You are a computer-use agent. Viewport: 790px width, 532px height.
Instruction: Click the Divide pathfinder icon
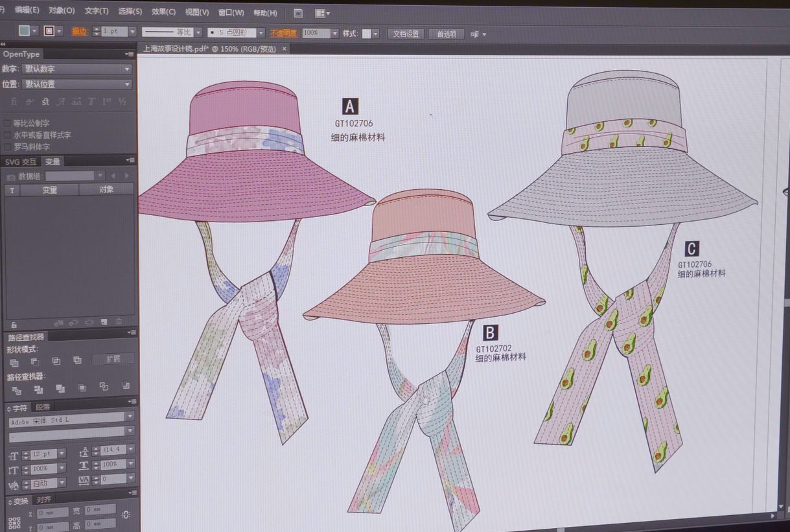(x=16, y=389)
